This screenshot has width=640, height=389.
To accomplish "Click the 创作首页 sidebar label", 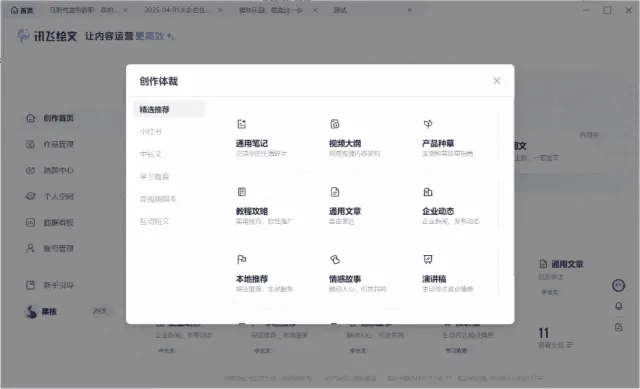I will 58,118.
